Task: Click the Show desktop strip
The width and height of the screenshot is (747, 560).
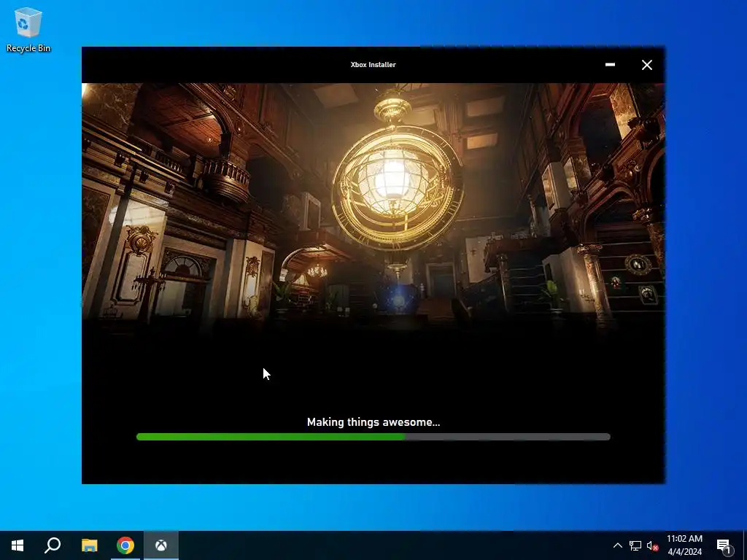Action: coord(745,545)
